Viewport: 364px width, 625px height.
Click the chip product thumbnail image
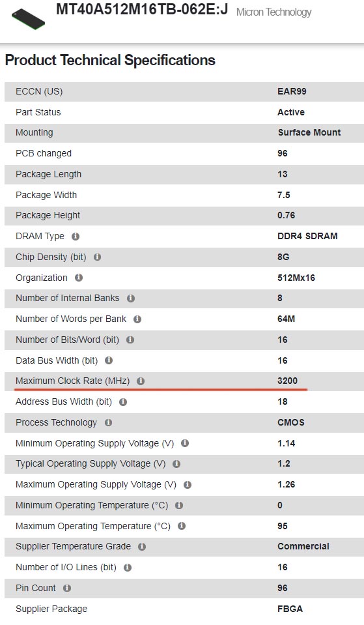click(28, 19)
